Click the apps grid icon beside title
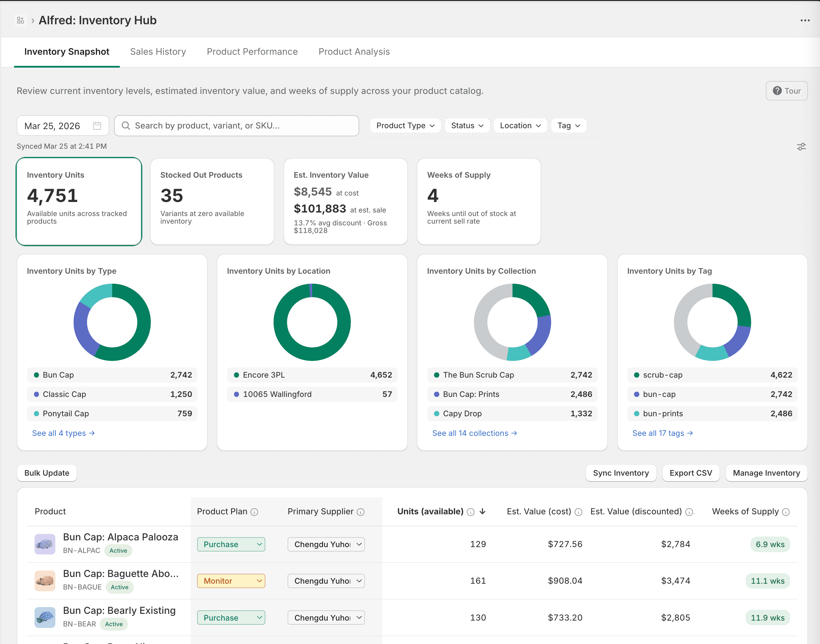Image resolution: width=820 pixels, height=644 pixels. pyautogui.click(x=20, y=20)
